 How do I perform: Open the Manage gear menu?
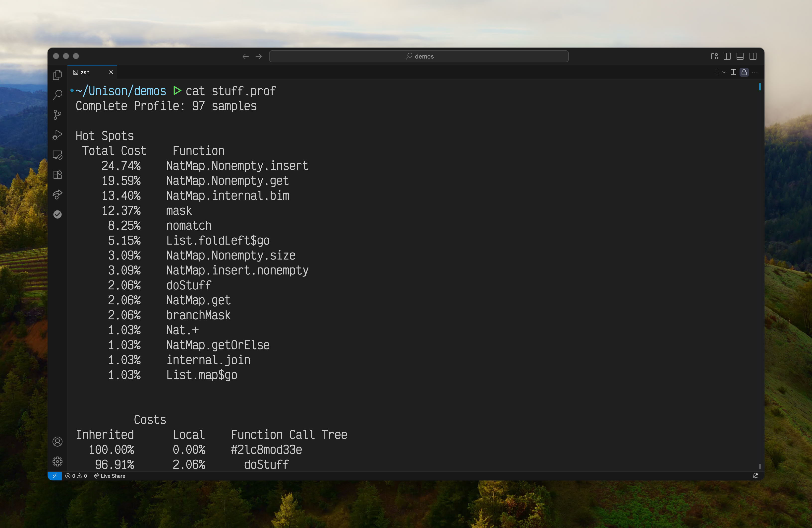[x=57, y=462]
